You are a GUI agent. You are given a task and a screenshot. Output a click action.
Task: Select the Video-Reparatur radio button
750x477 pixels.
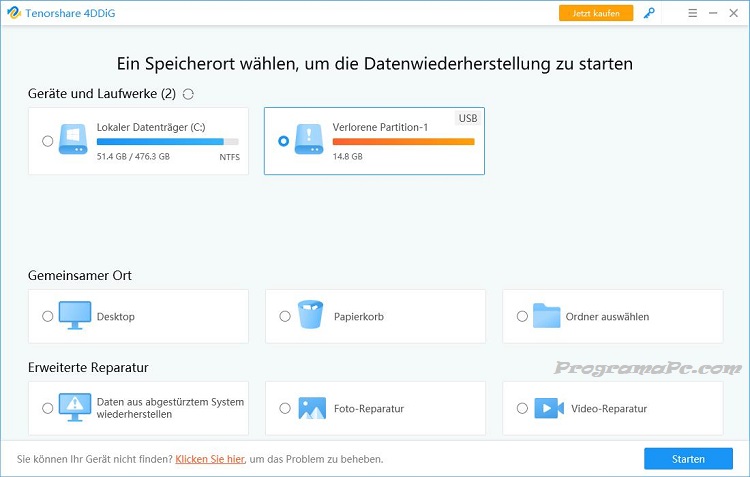(x=522, y=408)
